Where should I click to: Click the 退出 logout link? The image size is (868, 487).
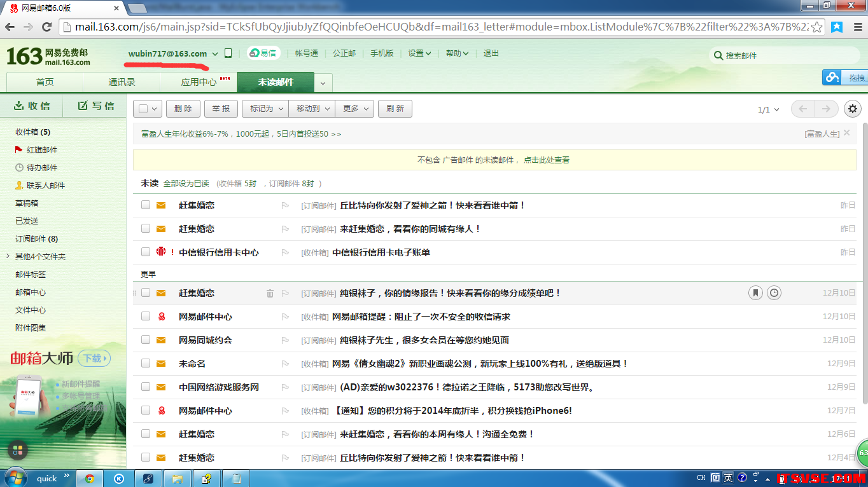[x=491, y=53]
